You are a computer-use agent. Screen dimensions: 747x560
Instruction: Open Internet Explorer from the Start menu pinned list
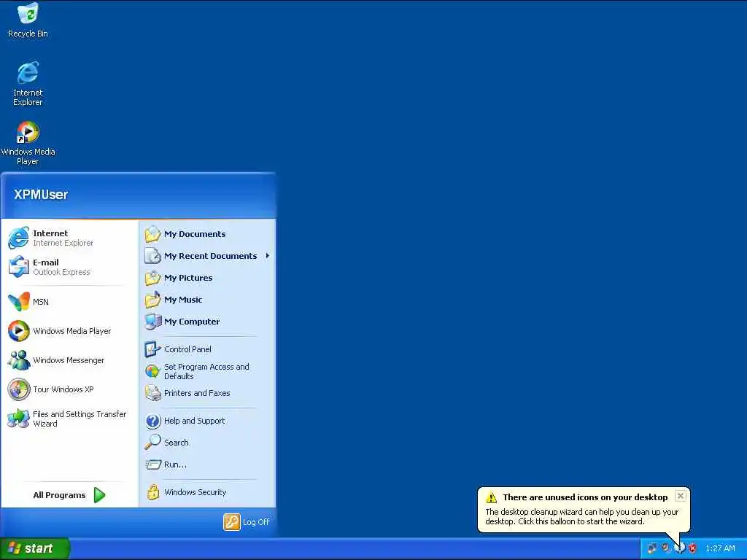69,238
